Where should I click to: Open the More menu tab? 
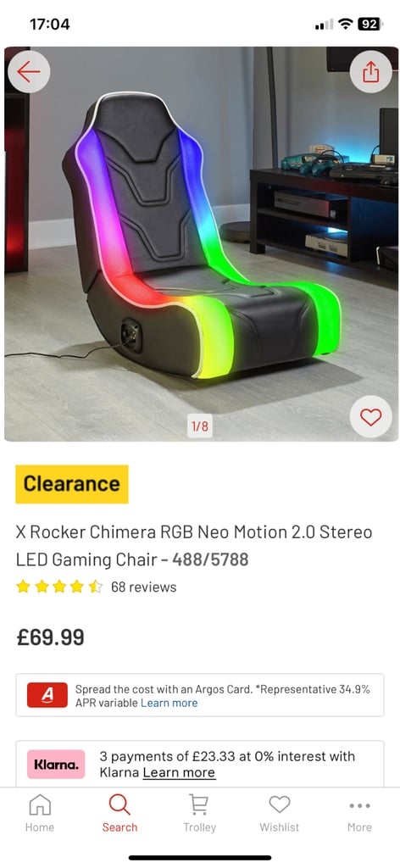[359, 813]
